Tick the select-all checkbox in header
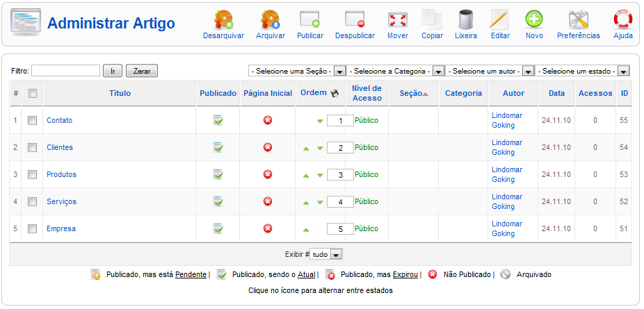Screen dimensions: 644x309 (x=33, y=94)
